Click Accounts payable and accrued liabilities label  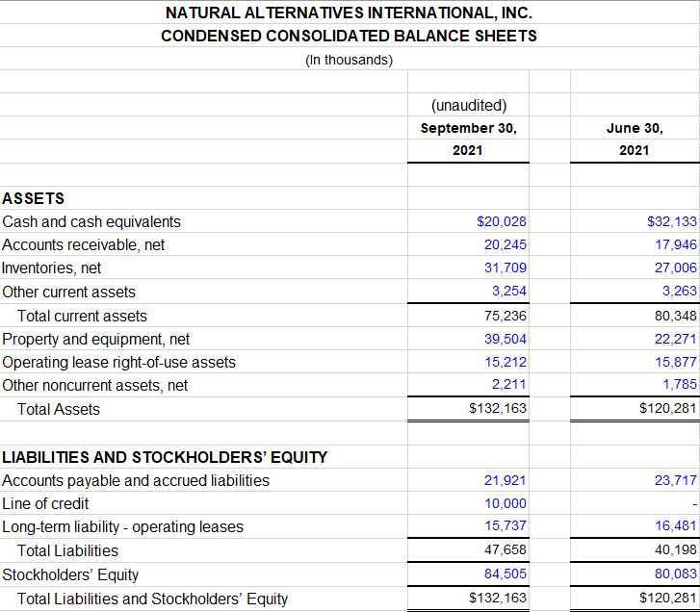136,481
